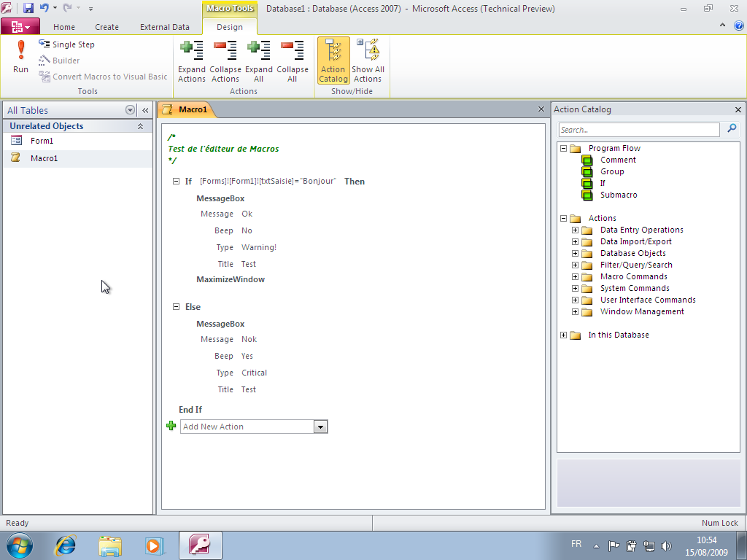
Task: Toggle the Action Catalog pane
Action: pos(333,61)
